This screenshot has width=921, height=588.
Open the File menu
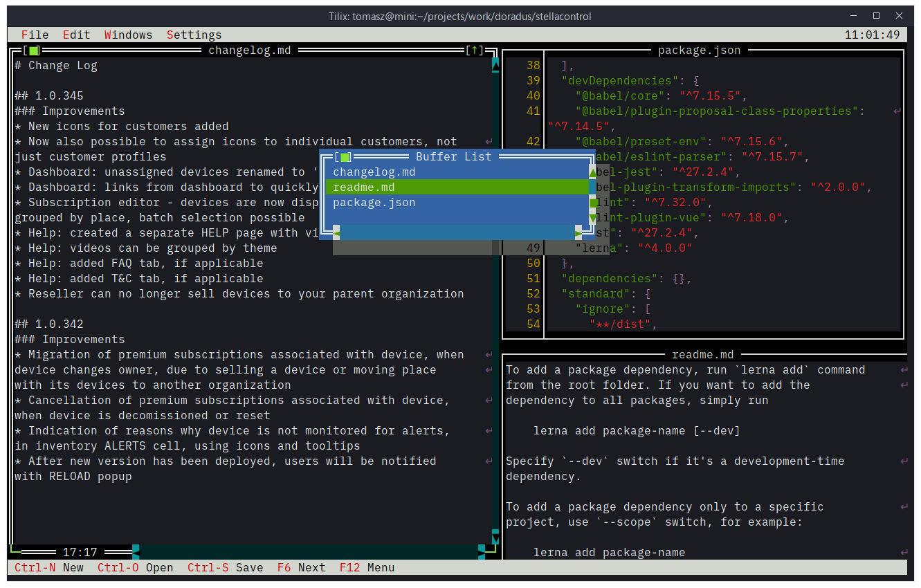tap(35, 35)
